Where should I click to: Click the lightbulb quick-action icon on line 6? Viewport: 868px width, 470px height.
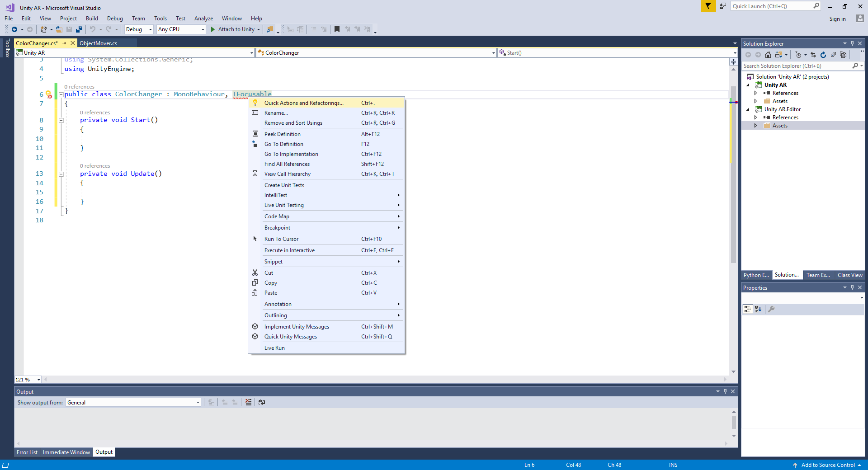[x=49, y=94]
